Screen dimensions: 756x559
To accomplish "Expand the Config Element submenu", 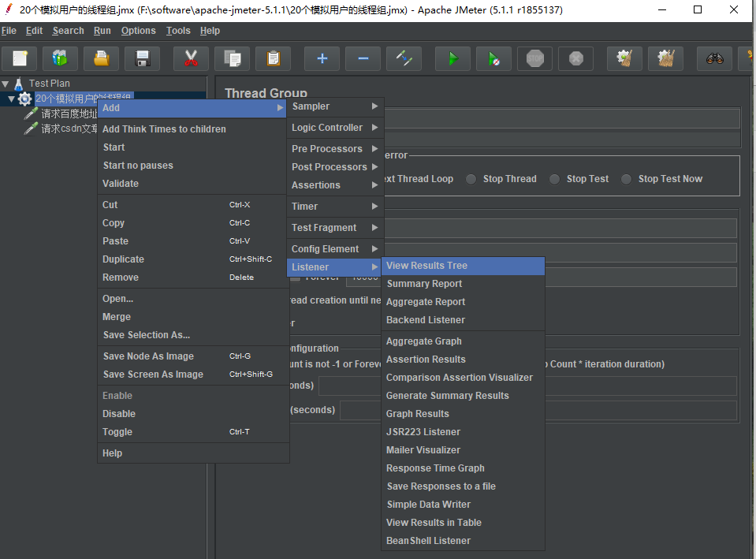I will (335, 249).
